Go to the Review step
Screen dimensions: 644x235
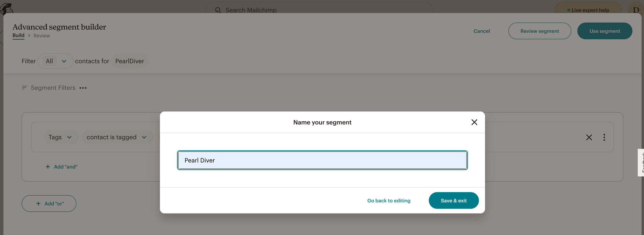click(42, 36)
